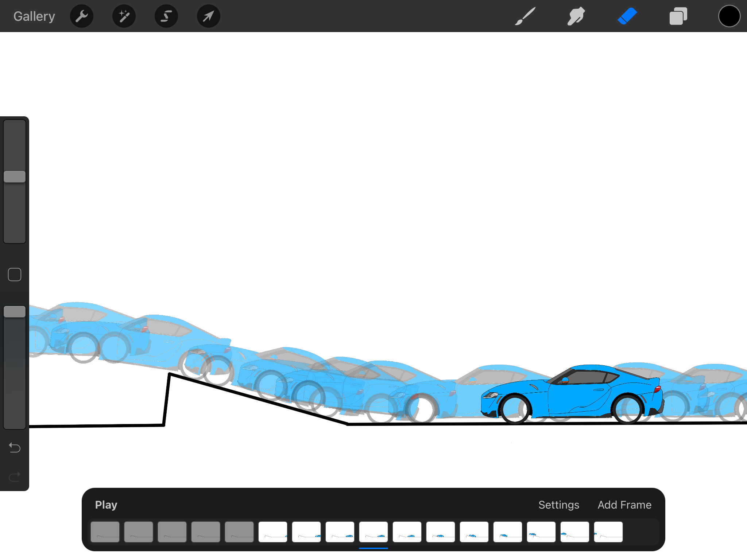The height and width of the screenshot is (560, 747).
Task: Tap the active Eraser tool
Action: coord(627,16)
